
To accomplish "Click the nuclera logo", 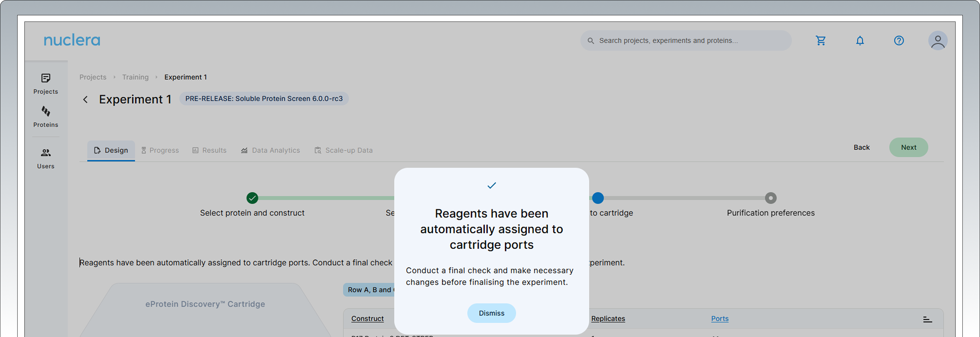I will coord(72,40).
